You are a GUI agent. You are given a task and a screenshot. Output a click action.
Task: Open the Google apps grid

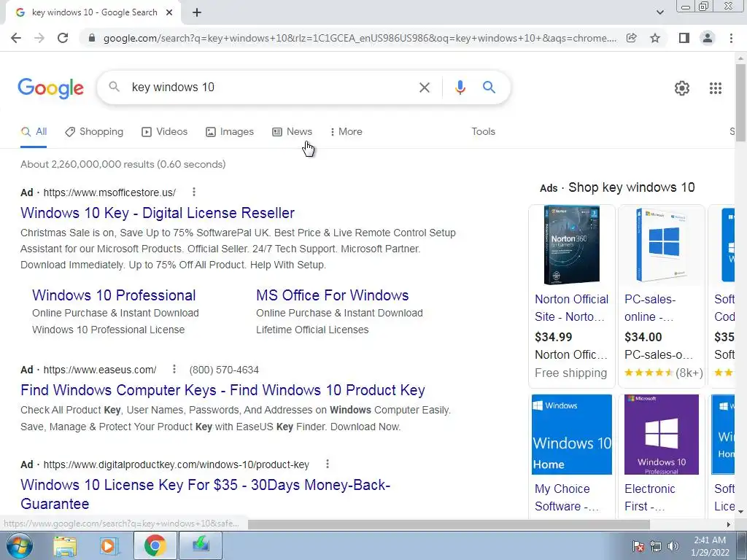[715, 88]
